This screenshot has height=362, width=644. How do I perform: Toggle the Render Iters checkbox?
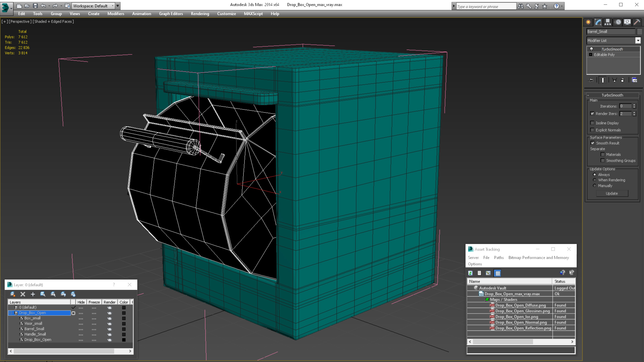pos(592,114)
